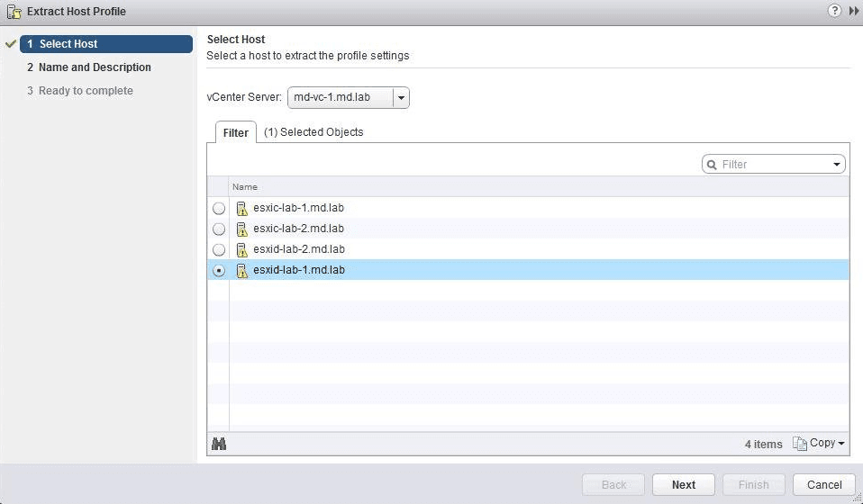Expand the Filter box dropdown arrow
863x504 pixels.
837,165
